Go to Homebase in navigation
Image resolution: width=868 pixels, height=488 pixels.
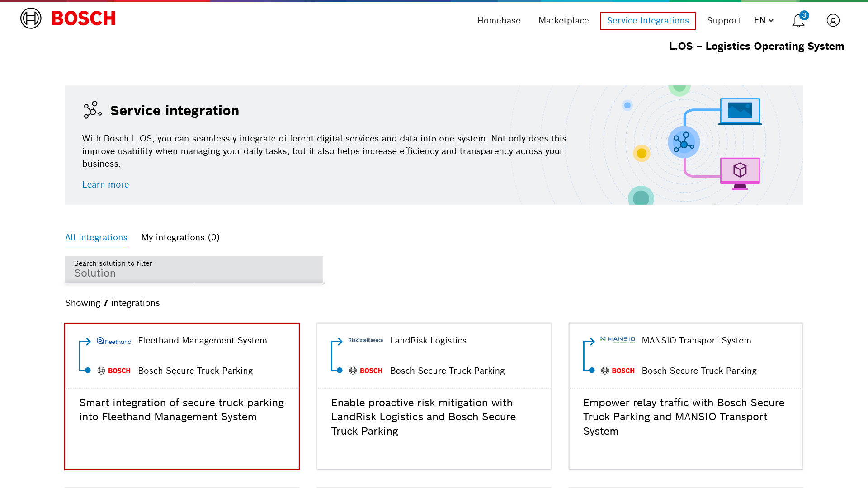(x=499, y=21)
